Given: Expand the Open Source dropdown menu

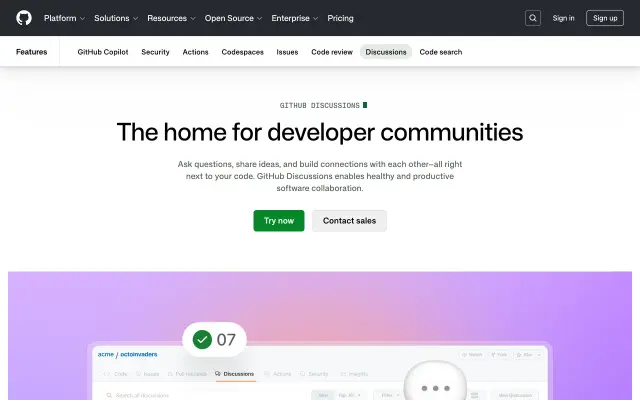Looking at the screenshot, I should click(233, 18).
